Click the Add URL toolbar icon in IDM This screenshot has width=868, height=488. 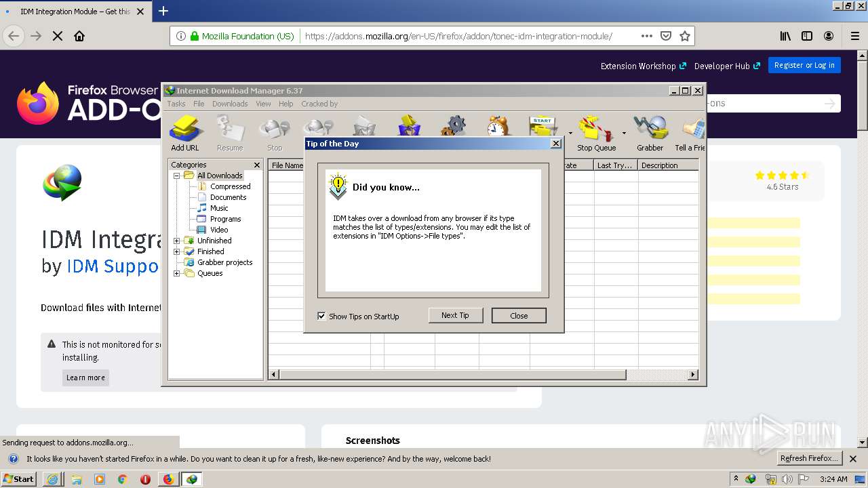pyautogui.click(x=185, y=133)
